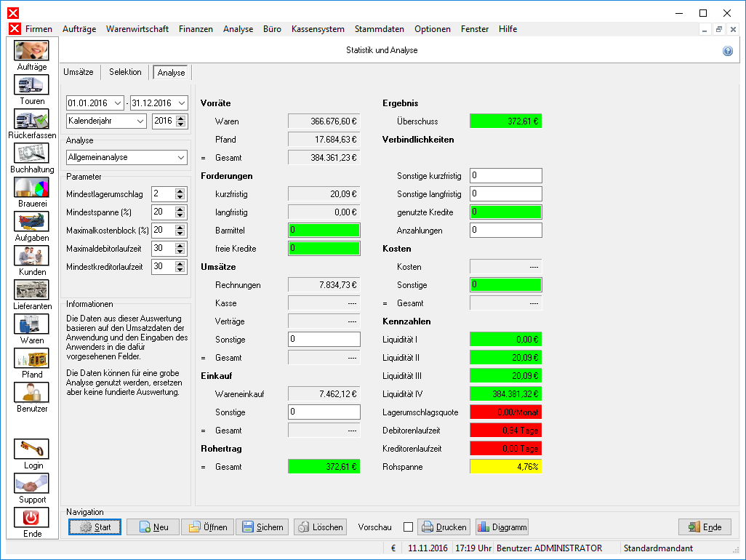Open the start date 01.01.2016 picker
This screenshot has height=560, width=746.
[118, 103]
